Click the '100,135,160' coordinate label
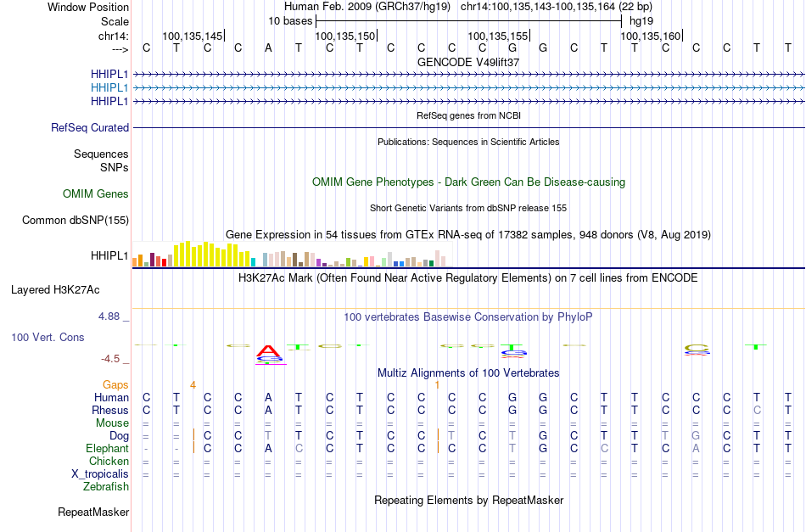This screenshot has height=532, width=806. tap(650, 36)
